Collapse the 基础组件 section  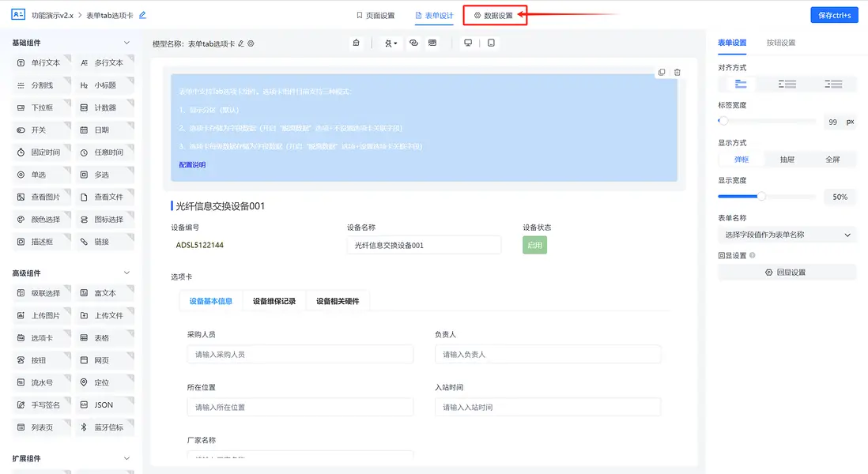coord(126,43)
